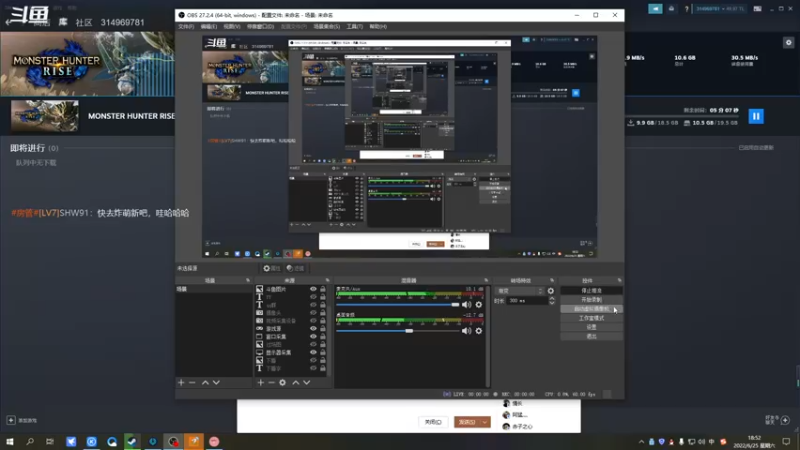The image size is (800, 450).
Task: Open the 视图(V) menu in OBS
Action: [232, 27]
